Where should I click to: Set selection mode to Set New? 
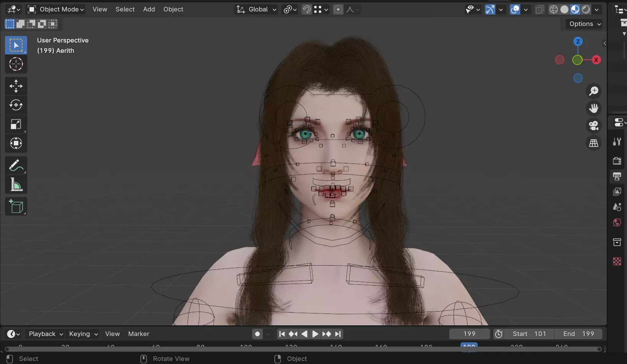[x=10, y=24]
